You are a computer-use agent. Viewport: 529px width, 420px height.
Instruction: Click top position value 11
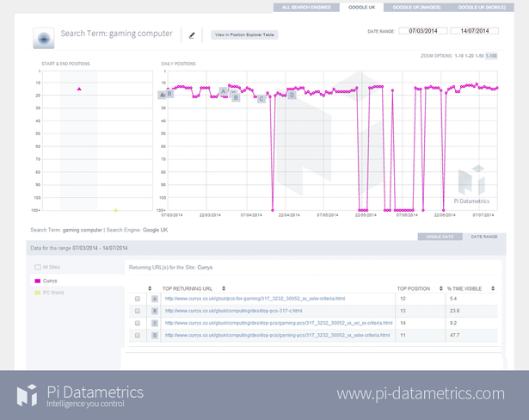tap(403, 335)
